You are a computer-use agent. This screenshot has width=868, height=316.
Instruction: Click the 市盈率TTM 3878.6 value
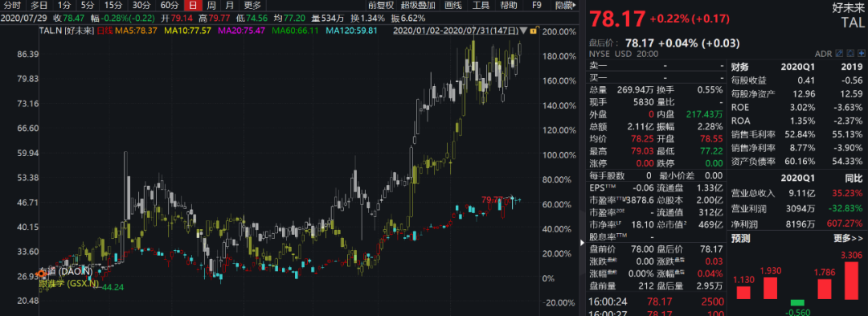(x=641, y=199)
